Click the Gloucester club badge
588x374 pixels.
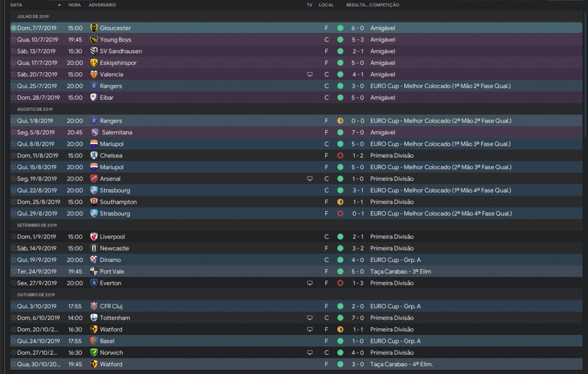coord(94,28)
